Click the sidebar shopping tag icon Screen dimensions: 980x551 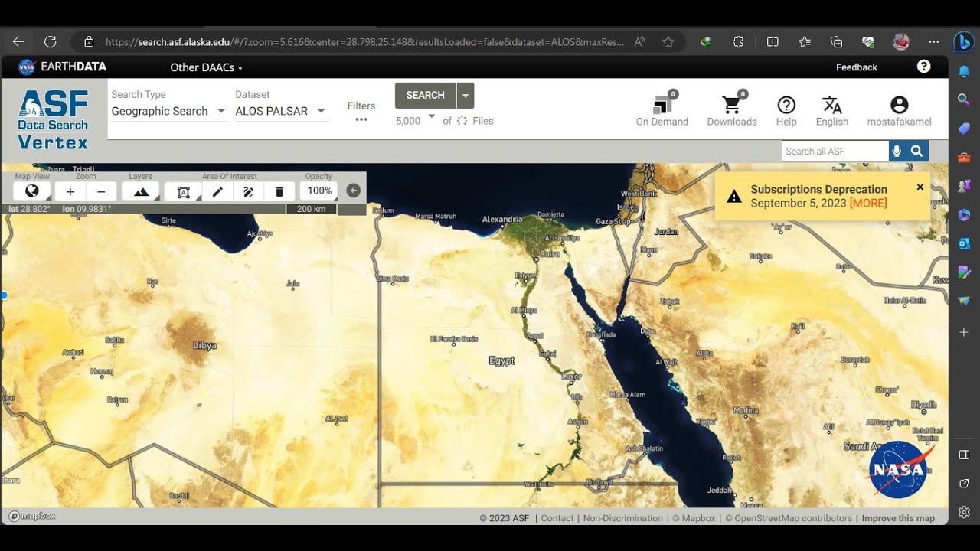964,129
